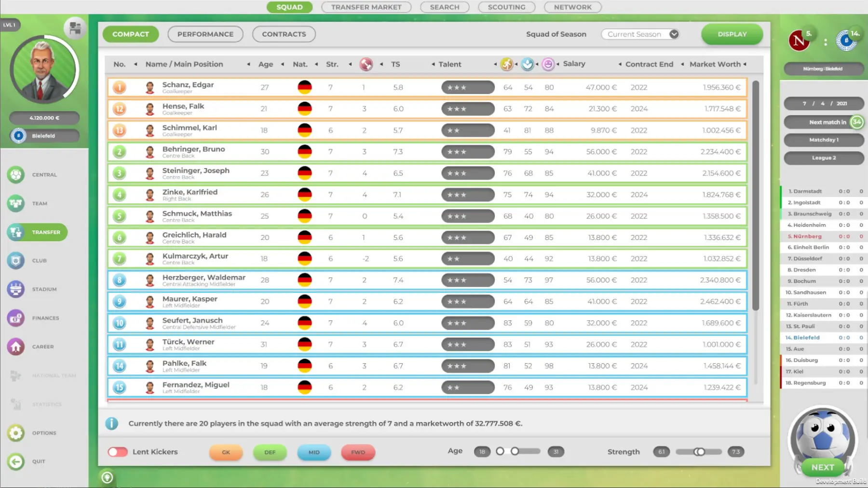This screenshot has width=868, height=488.
Task: Sort by the Salary column arrow
Action: [x=620, y=64]
